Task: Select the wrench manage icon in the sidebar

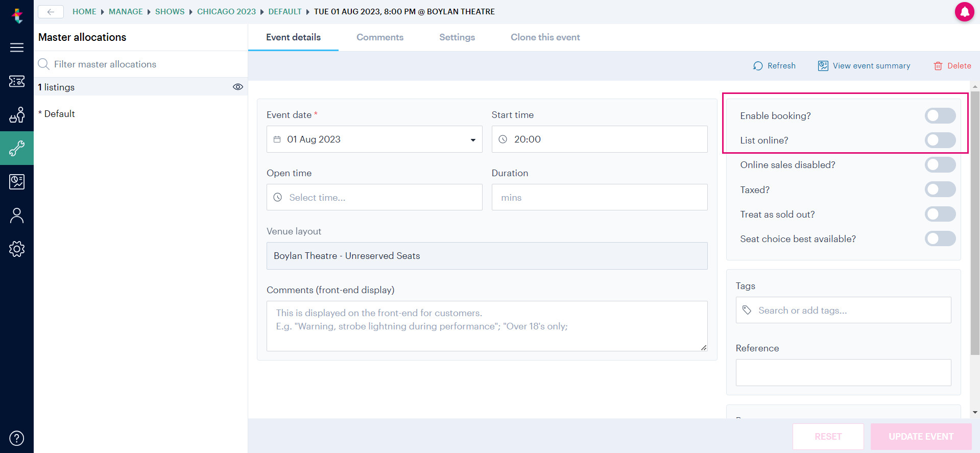Action: tap(17, 148)
